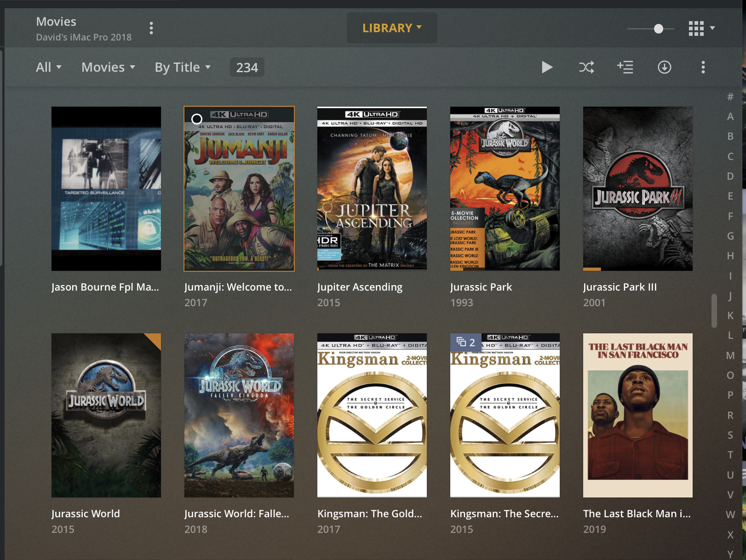Click the Kingsman: The Gold... title
Image resolution: width=746 pixels, height=560 pixels.
coord(370,514)
